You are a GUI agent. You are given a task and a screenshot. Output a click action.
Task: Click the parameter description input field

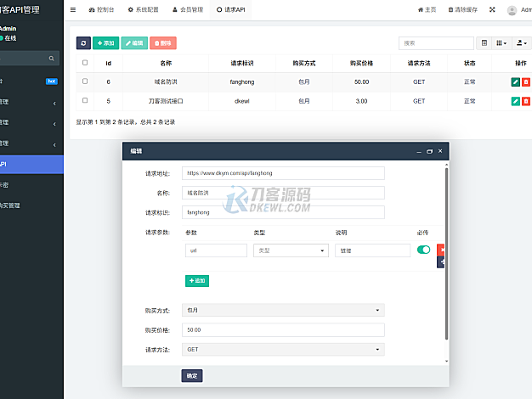click(x=372, y=250)
